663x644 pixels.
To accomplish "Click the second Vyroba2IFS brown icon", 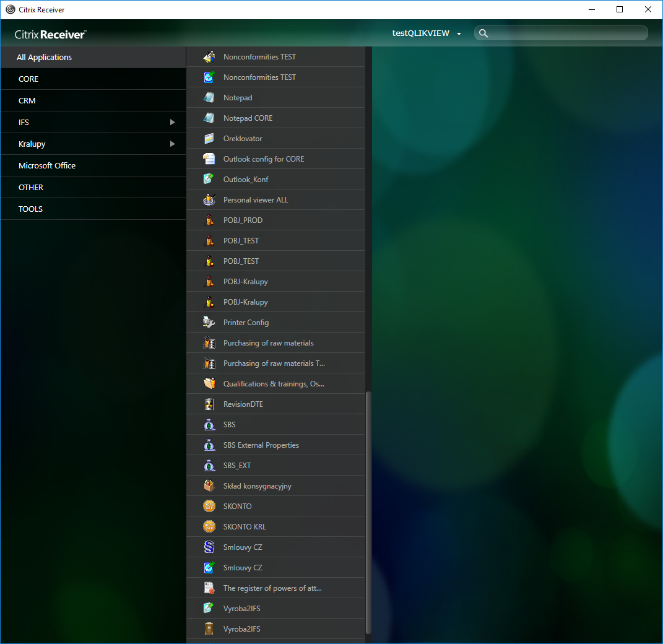I will (x=209, y=629).
